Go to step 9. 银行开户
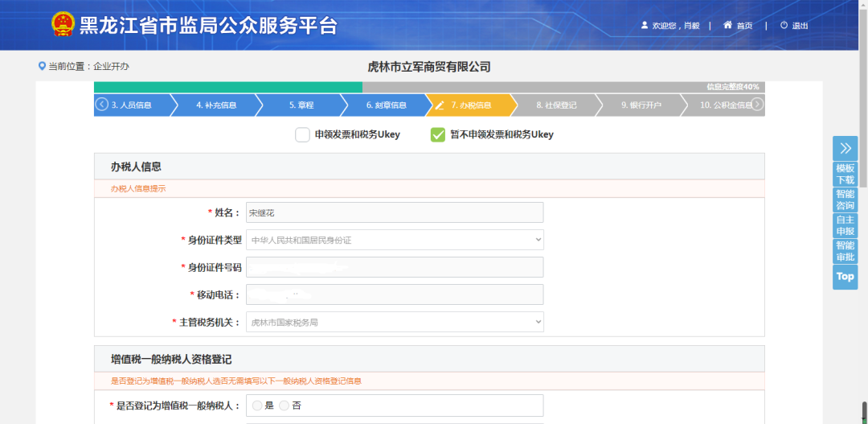868x424 pixels. pos(641,105)
